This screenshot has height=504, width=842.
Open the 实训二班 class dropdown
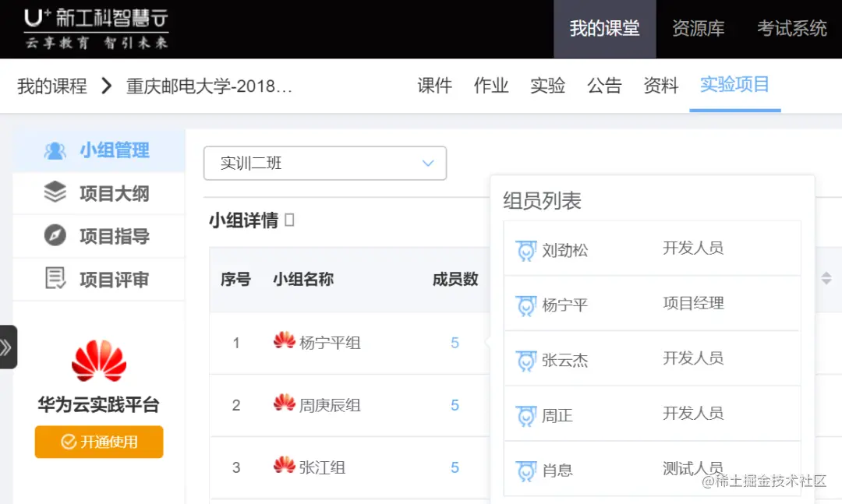point(325,163)
